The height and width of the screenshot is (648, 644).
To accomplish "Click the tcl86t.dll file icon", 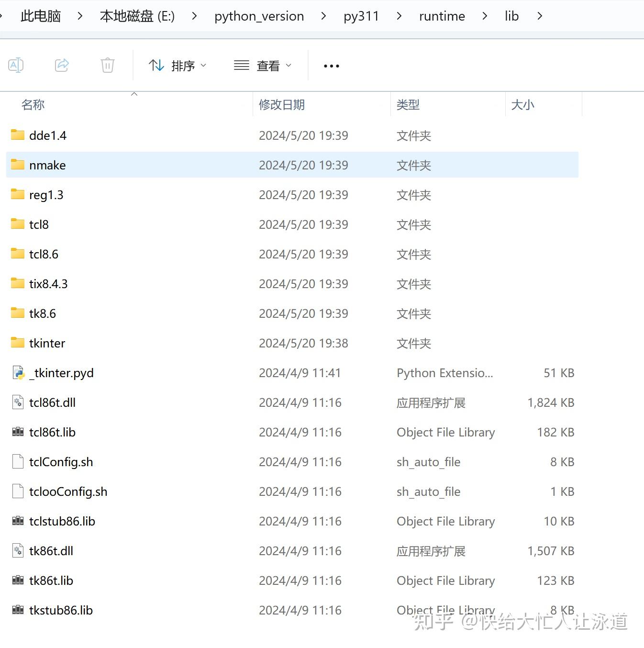I will (x=18, y=402).
